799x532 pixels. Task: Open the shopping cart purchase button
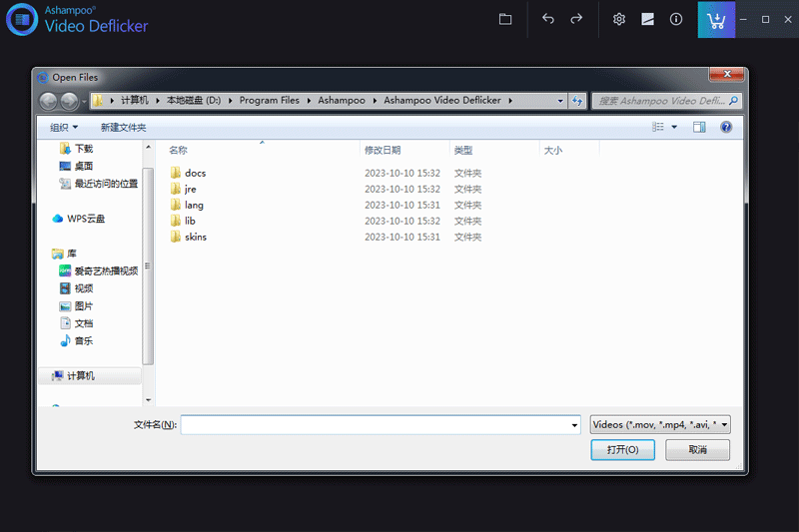(716, 19)
